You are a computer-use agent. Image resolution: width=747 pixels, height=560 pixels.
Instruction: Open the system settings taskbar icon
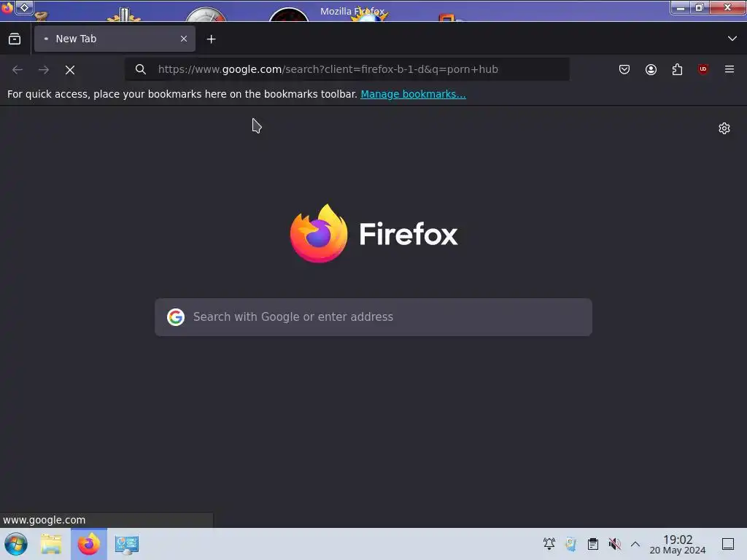pos(127,544)
